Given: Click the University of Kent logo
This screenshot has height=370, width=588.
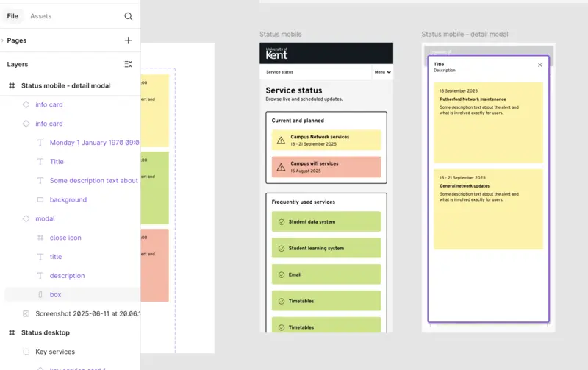Looking at the screenshot, I should coord(277,53).
